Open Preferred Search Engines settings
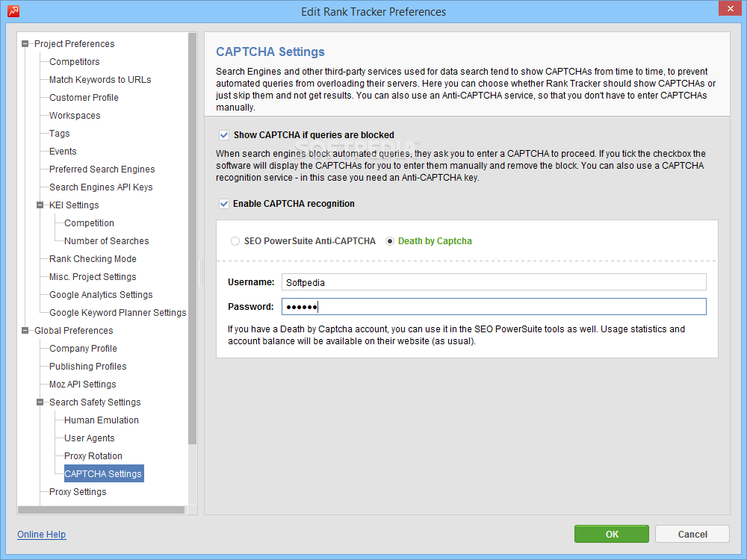The image size is (747, 560). point(102,169)
